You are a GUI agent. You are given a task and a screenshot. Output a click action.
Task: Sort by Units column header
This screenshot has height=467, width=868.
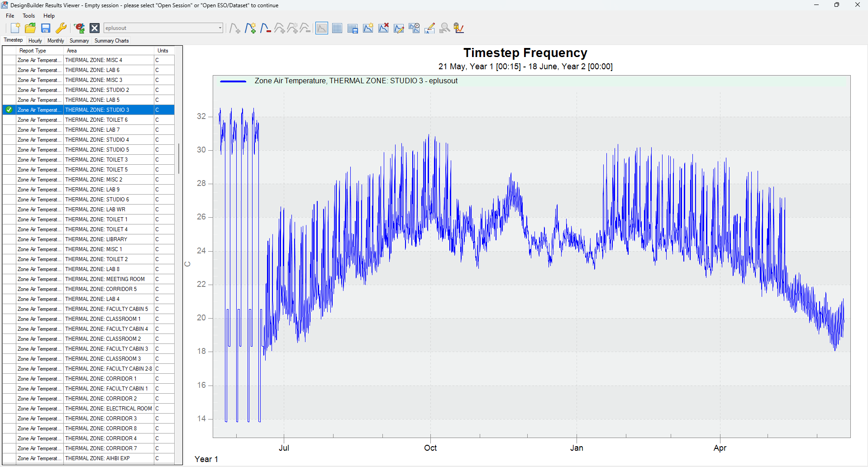(164, 51)
